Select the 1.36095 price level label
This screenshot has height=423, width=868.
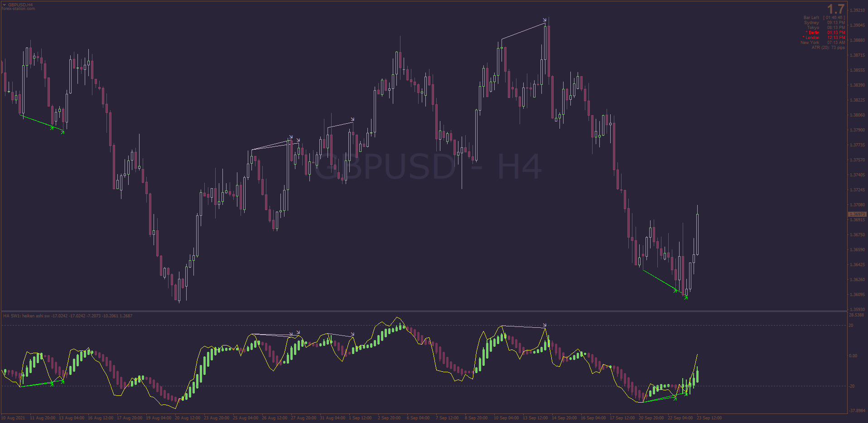(857, 295)
